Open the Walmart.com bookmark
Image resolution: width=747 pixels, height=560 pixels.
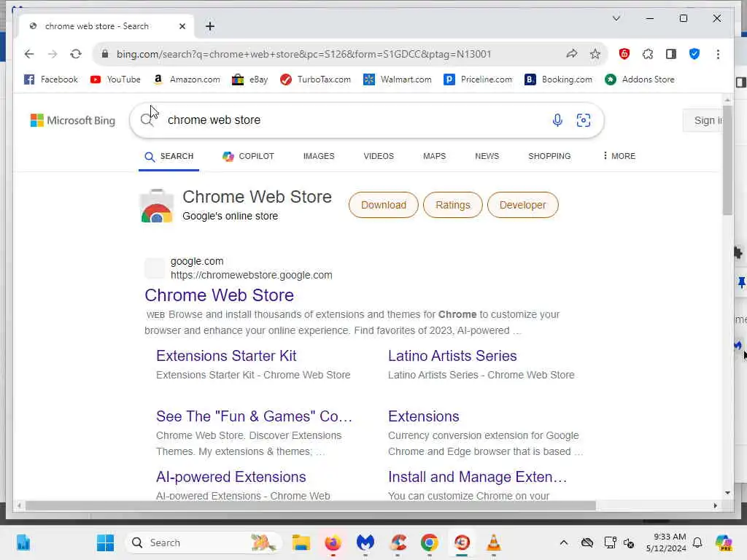tap(398, 79)
